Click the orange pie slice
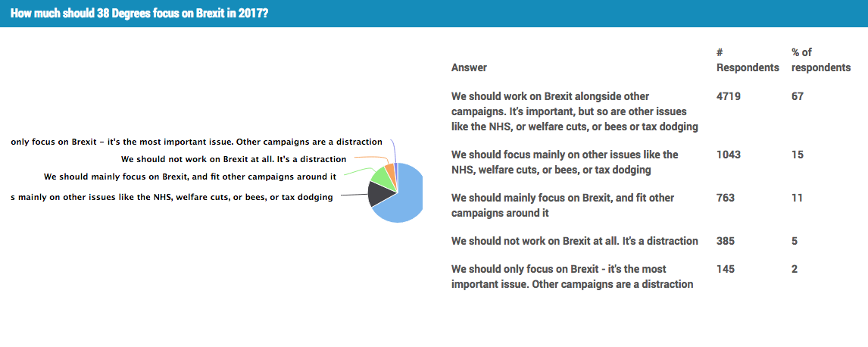 tap(389, 168)
